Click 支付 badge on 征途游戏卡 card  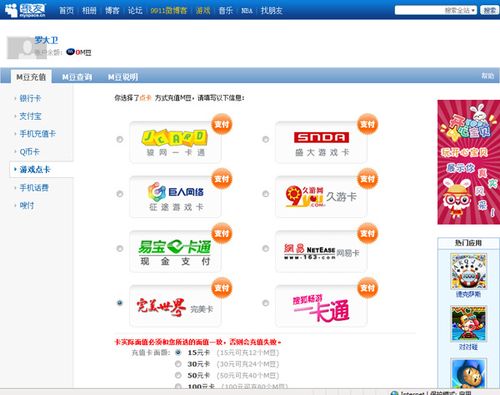tap(222, 179)
